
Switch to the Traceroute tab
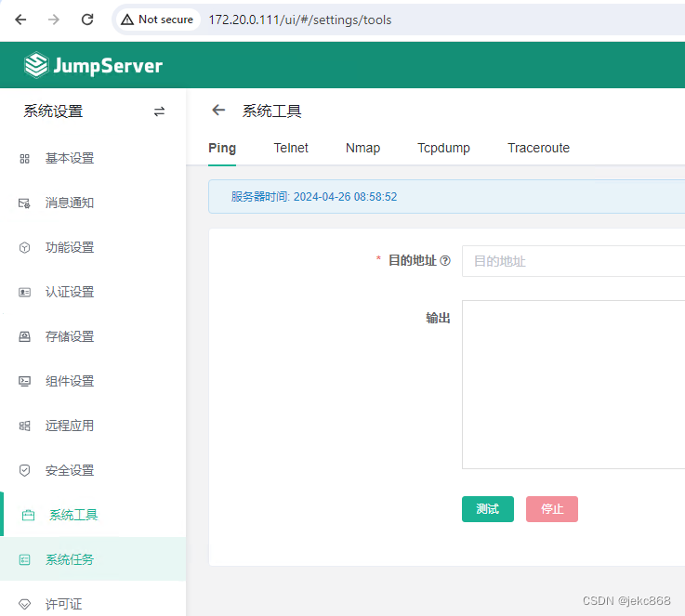click(538, 148)
